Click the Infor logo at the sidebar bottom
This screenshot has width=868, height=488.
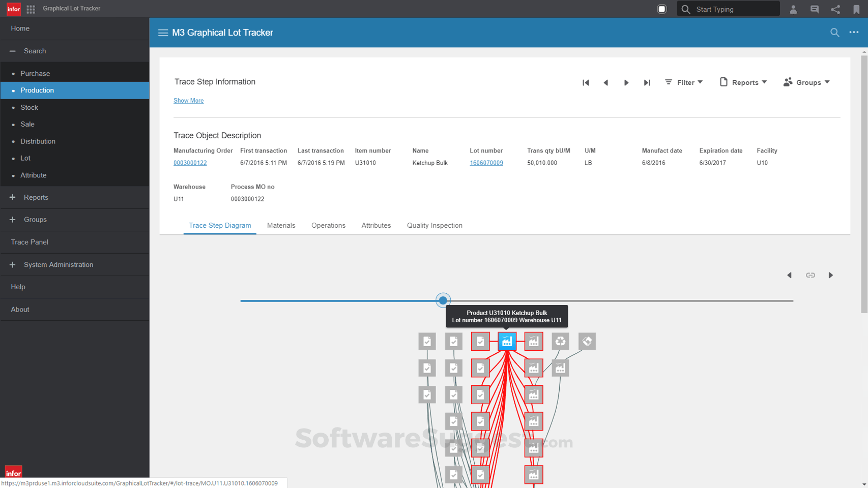pyautogui.click(x=14, y=472)
